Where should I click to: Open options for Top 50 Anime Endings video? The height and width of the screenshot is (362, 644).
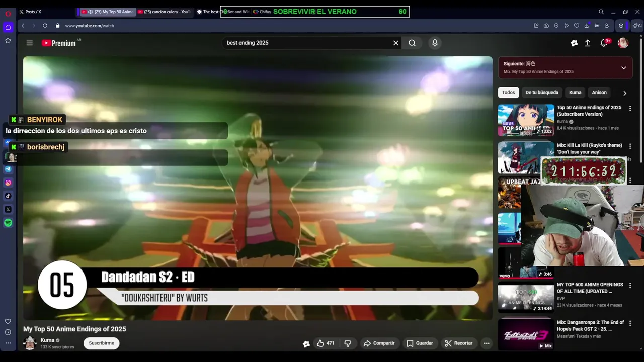[x=630, y=108]
